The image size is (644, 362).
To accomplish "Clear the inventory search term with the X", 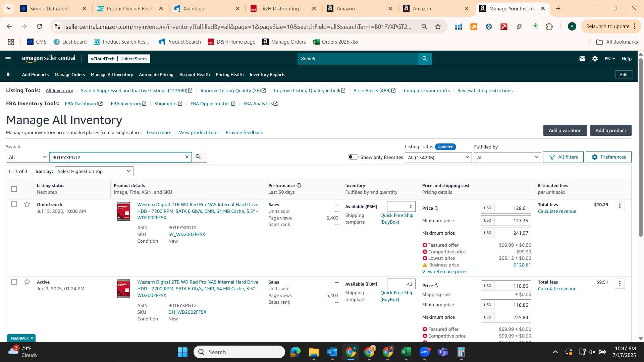I will coord(187,157).
